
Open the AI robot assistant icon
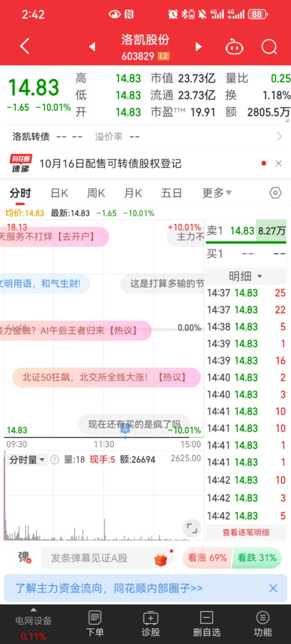[234, 46]
